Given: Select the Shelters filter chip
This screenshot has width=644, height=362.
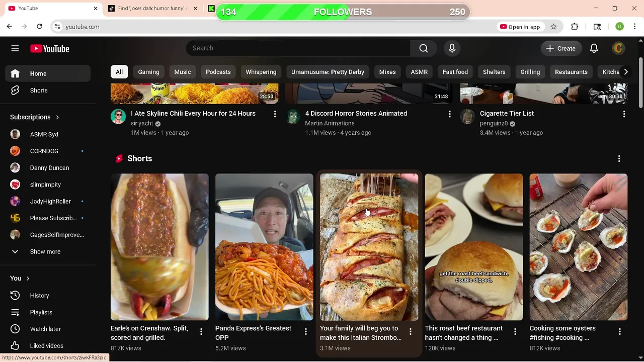Looking at the screenshot, I should click(x=494, y=72).
